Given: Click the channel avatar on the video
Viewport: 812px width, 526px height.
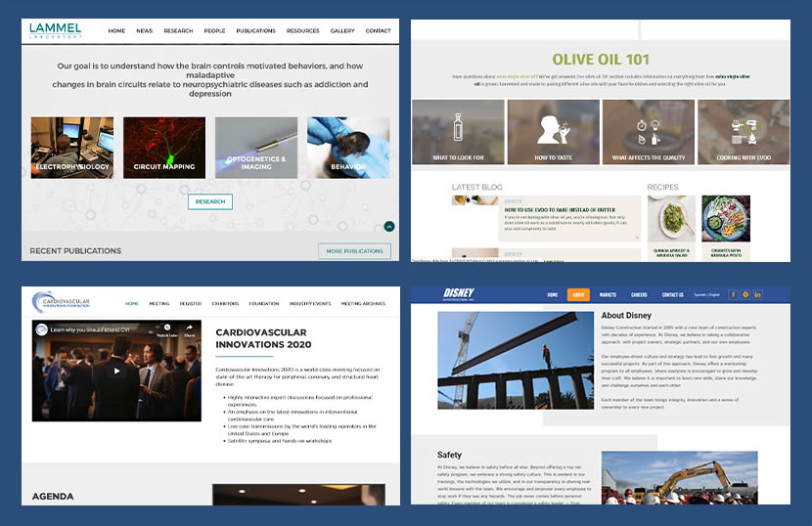Looking at the screenshot, I should [42, 329].
